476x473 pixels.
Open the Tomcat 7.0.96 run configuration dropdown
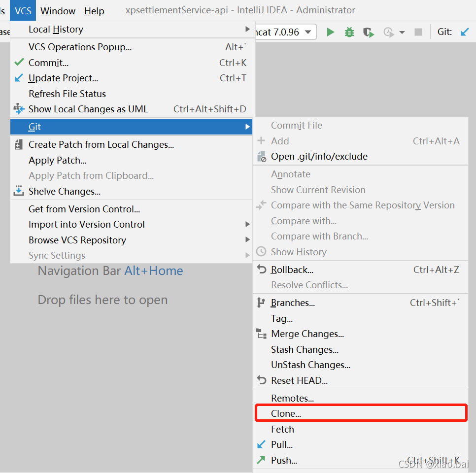point(285,32)
